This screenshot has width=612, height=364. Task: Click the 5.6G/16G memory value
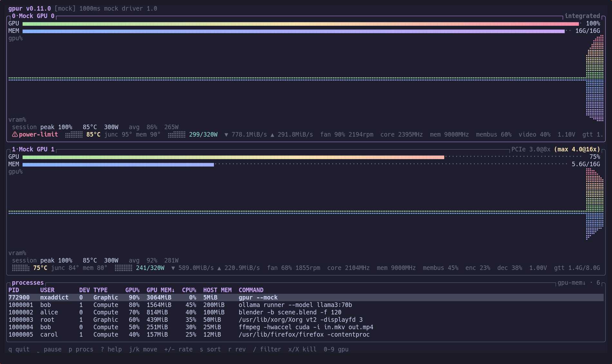tap(586, 164)
